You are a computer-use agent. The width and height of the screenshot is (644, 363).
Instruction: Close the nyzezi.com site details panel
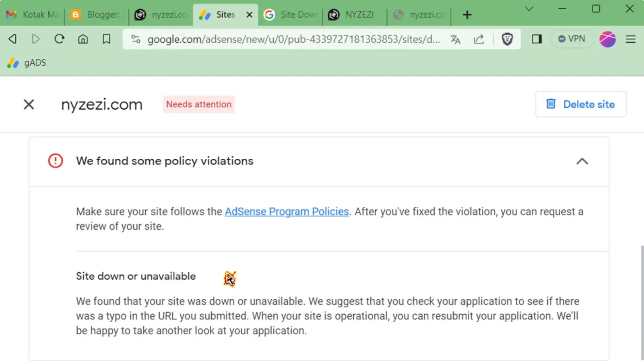click(x=29, y=104)
